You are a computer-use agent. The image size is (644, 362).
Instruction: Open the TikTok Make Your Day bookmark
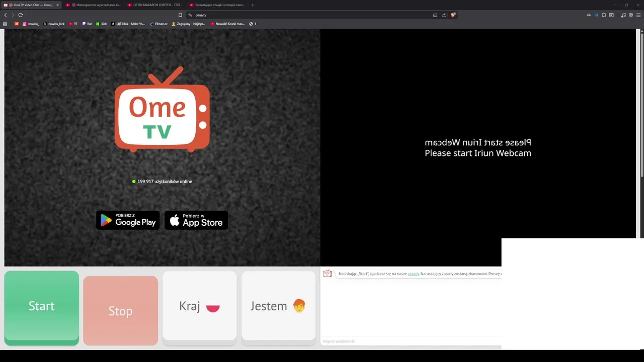click(x=128, y=24)
